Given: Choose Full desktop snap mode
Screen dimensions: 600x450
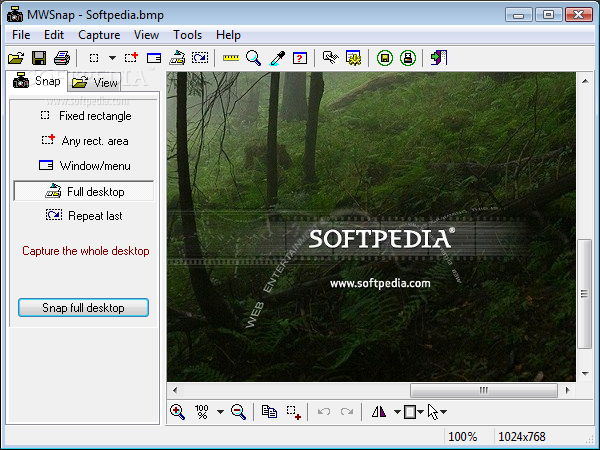Looking at the screenshot, I should tap(84, 191).
